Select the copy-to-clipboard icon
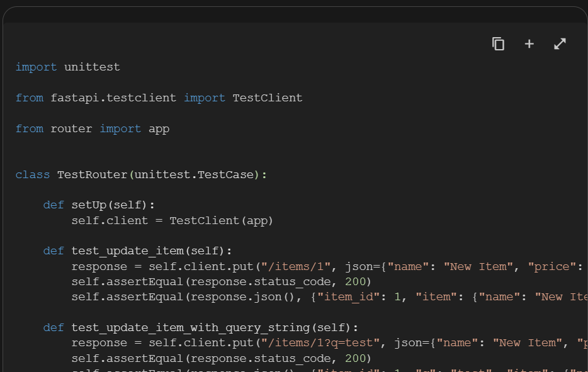 [498, 43]
